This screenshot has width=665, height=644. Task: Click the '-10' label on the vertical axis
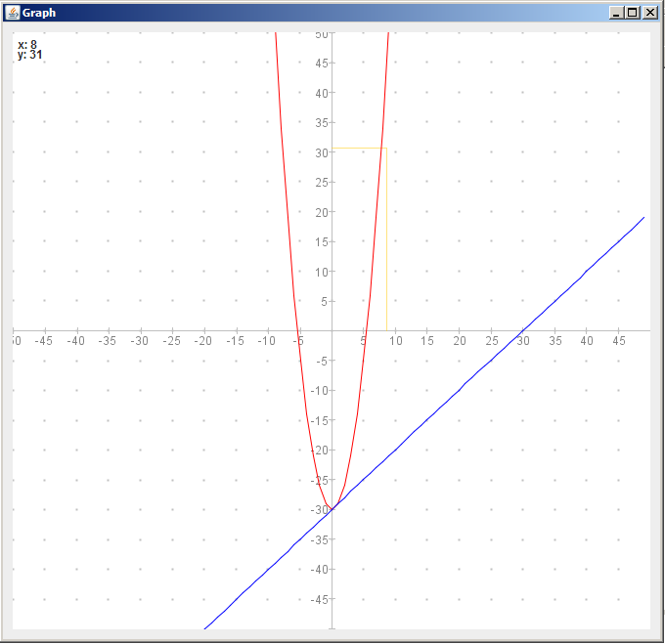[x=320, y=391]
